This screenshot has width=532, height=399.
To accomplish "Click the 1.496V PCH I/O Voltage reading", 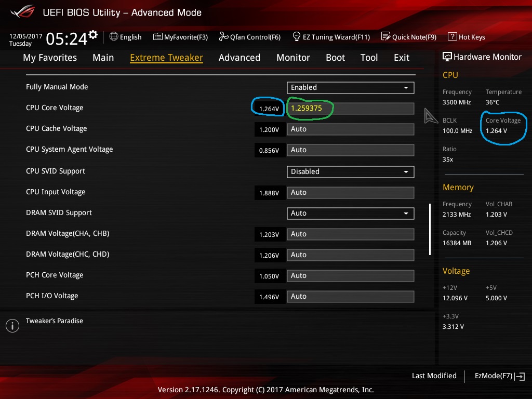I will click(x=269, y=297).
